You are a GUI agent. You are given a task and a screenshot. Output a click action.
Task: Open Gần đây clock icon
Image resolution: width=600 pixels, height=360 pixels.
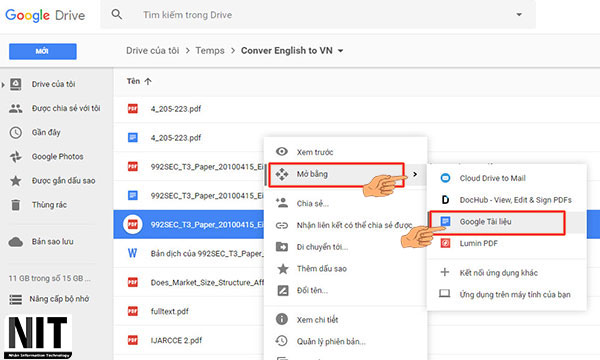(x=16, y=133)
